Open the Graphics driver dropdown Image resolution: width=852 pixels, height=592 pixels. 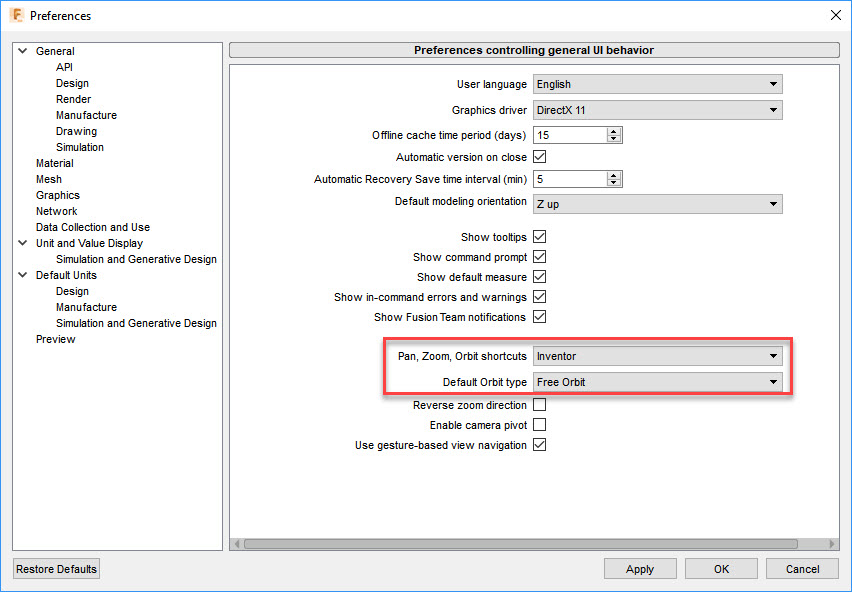(x=774, y=110)
